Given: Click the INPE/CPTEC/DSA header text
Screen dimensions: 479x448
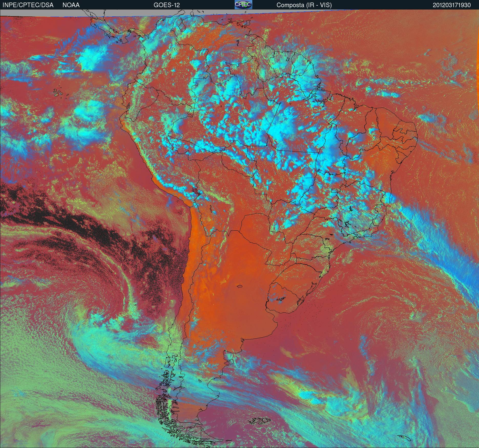Looking at the screenshot, I should point(28,5).
